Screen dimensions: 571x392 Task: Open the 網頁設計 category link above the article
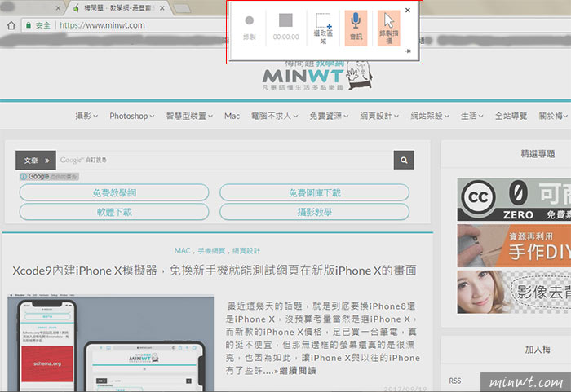246,251
